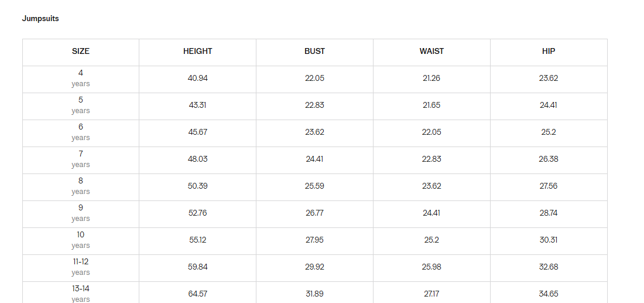Select the HIP column header
This screenshot has height=303, width=644.
549,52
